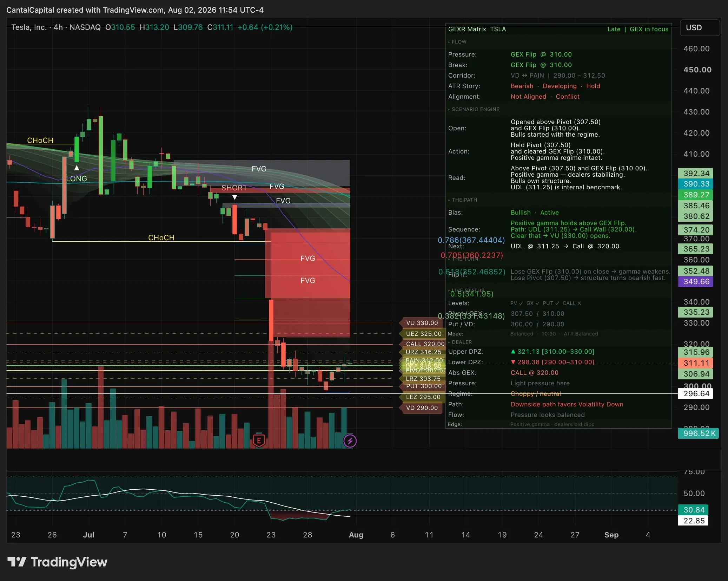Click the DEALER section header

point(462,342)
